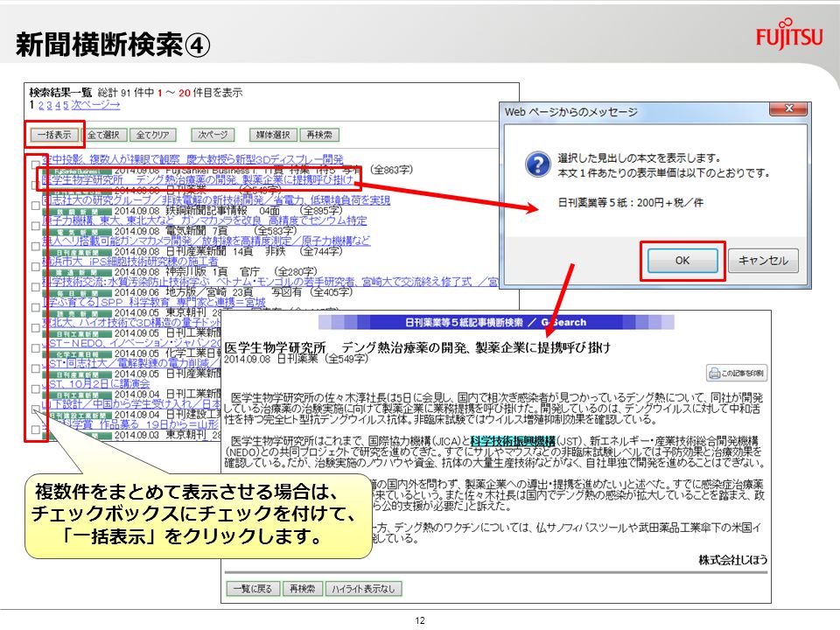Go to results page 4
The width and height of the screenshot is (840, 630).
[58, 106]
